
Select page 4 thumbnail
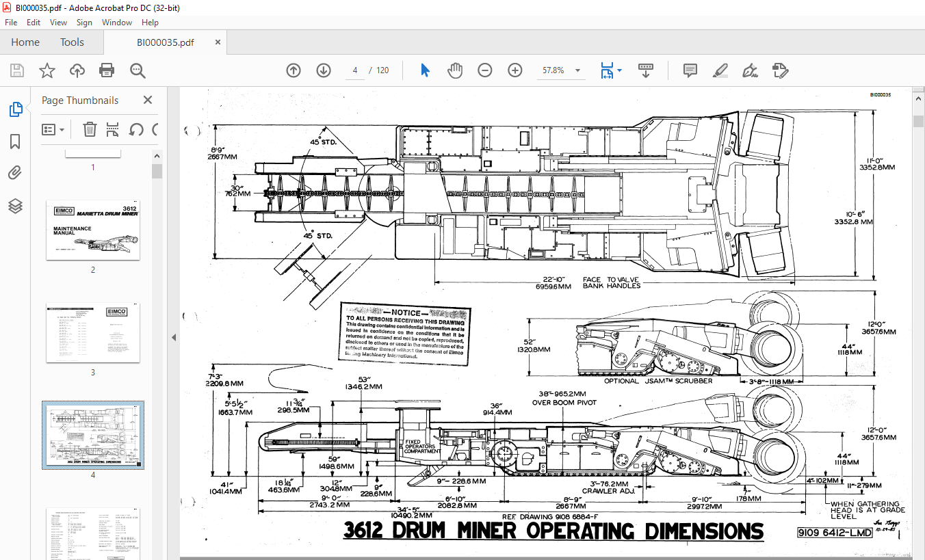pos(93,436)
